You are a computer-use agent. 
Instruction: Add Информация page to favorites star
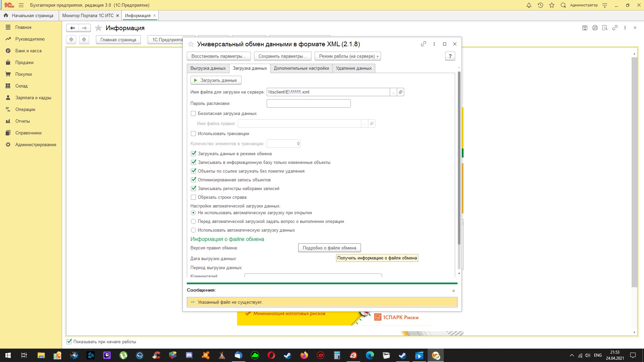98,28
